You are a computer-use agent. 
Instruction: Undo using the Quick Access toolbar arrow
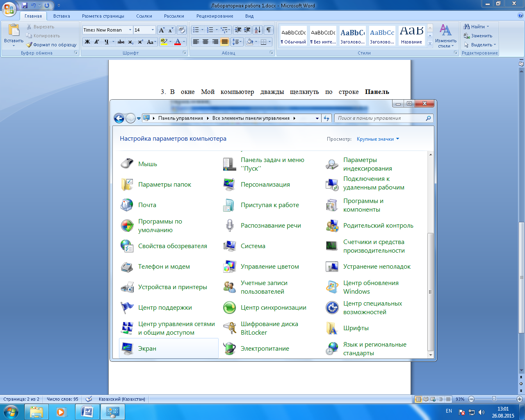click(34, 5)
